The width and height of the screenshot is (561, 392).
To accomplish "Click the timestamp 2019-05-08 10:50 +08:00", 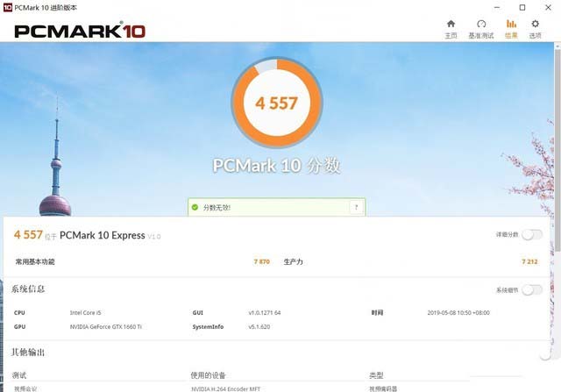I will coord(458,312).
